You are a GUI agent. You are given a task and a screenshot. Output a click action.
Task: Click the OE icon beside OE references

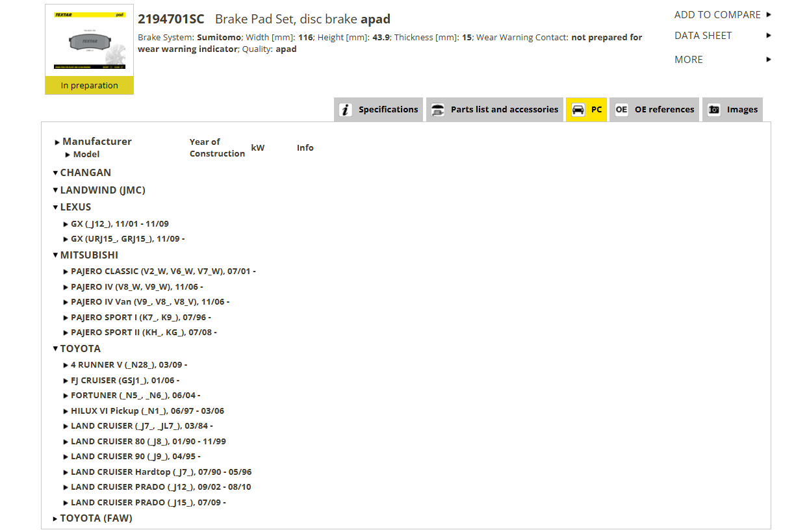tap(622, 110)
